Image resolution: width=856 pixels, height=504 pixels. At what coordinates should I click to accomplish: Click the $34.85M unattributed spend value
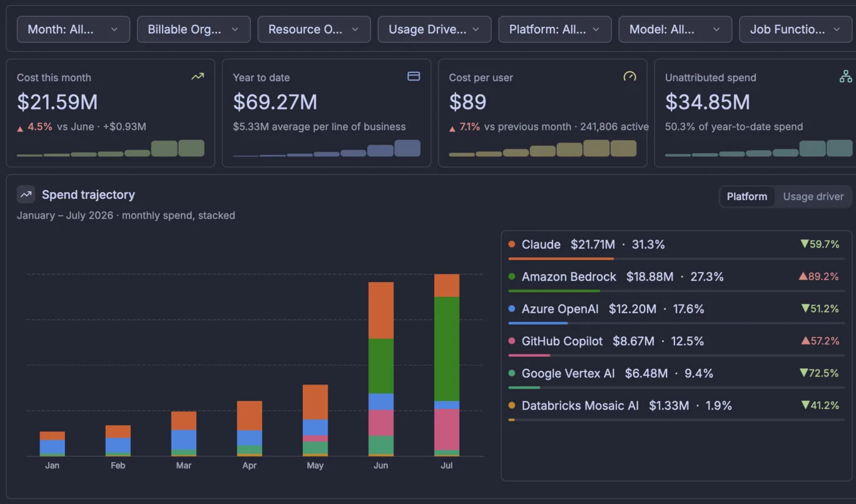coord(708,102)
